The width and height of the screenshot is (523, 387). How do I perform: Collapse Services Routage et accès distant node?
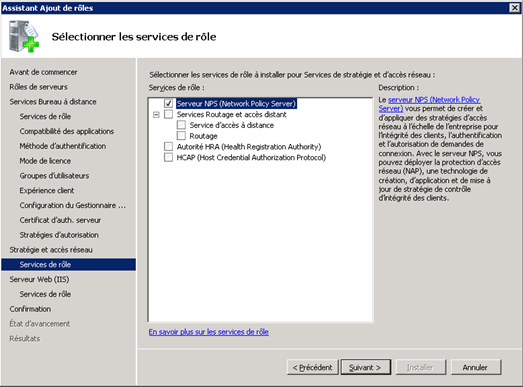[x=156, y=115]
